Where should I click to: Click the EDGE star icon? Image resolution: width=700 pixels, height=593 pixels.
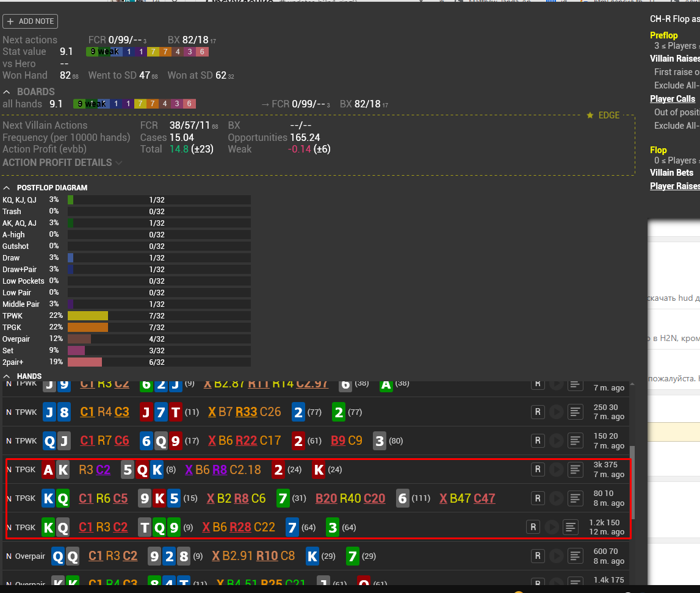[590, 115]
